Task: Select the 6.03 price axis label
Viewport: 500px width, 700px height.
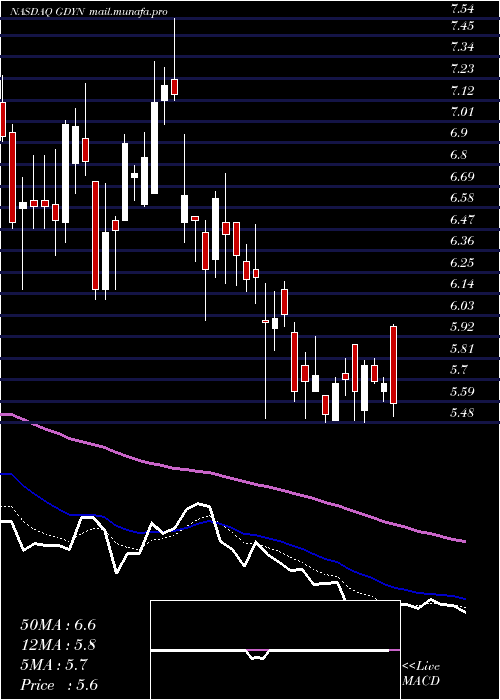Action: coord(462,306)
